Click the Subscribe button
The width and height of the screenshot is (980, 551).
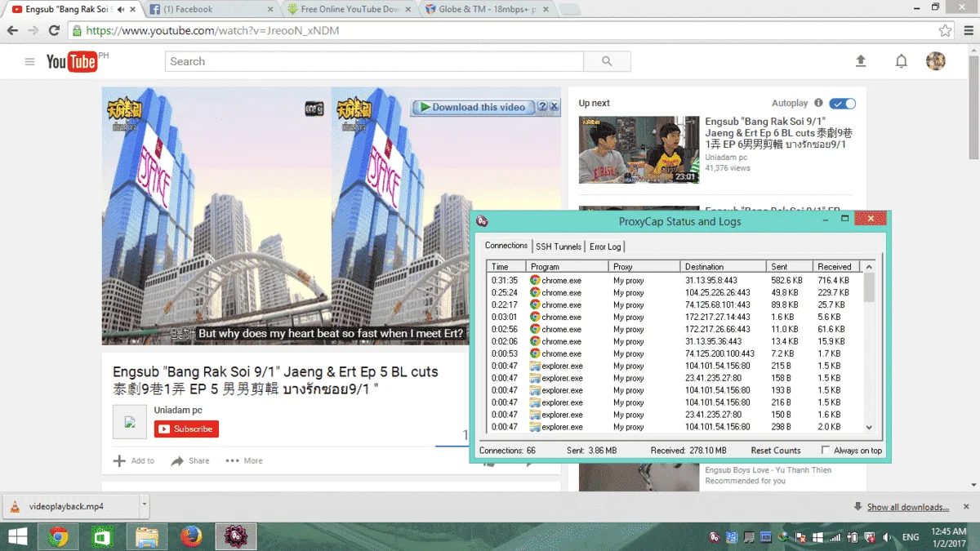tap(186, 429)
